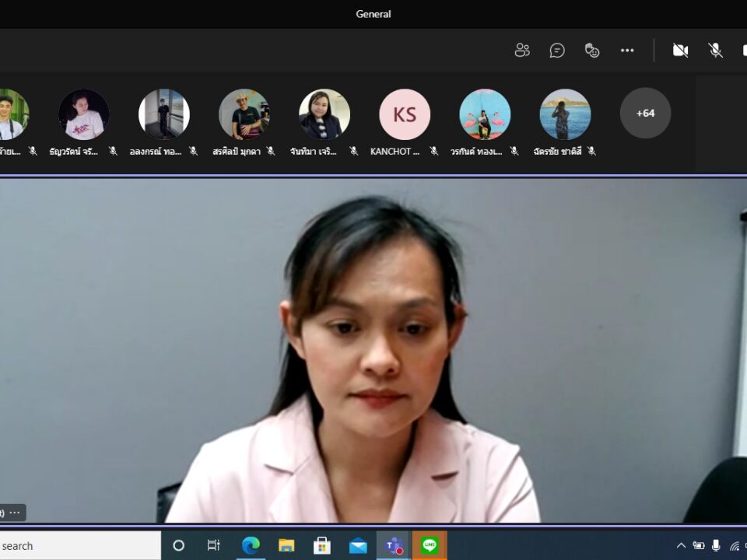The width and height of the screenshot is (747, 560).
Task: Select the อลงกรณ์ participant avatar
Action: (x=164, y=114)
